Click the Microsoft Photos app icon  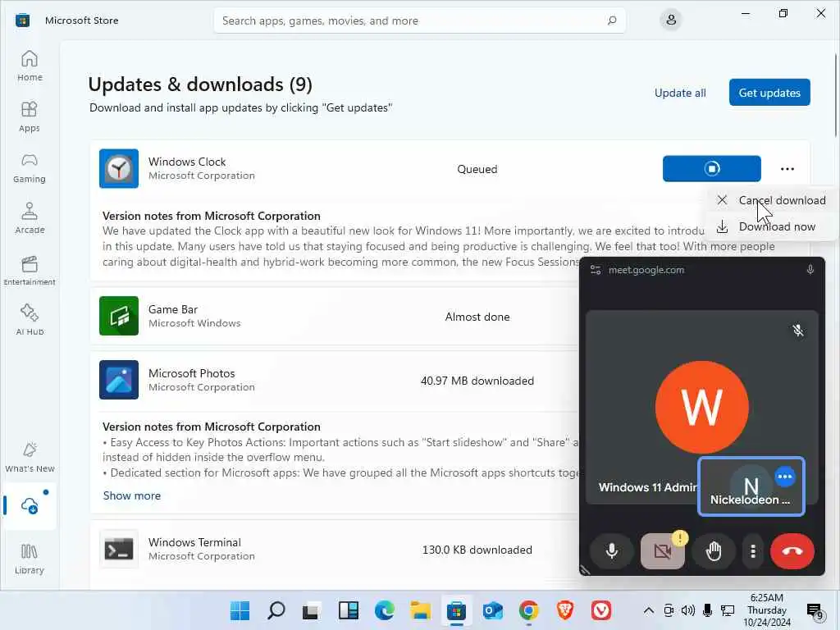119,380
